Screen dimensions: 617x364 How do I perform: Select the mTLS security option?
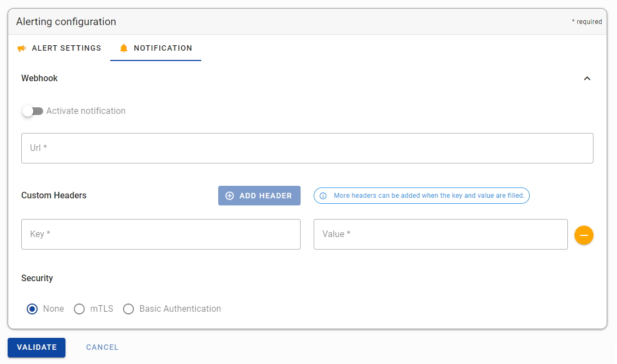(79, 309)
